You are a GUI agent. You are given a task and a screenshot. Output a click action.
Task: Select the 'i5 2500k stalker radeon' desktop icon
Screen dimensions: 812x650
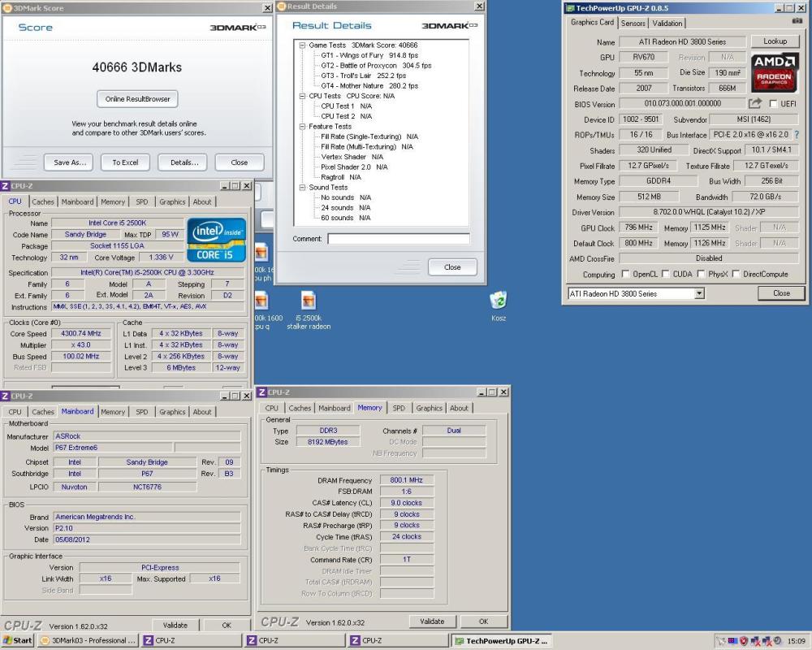309,310
